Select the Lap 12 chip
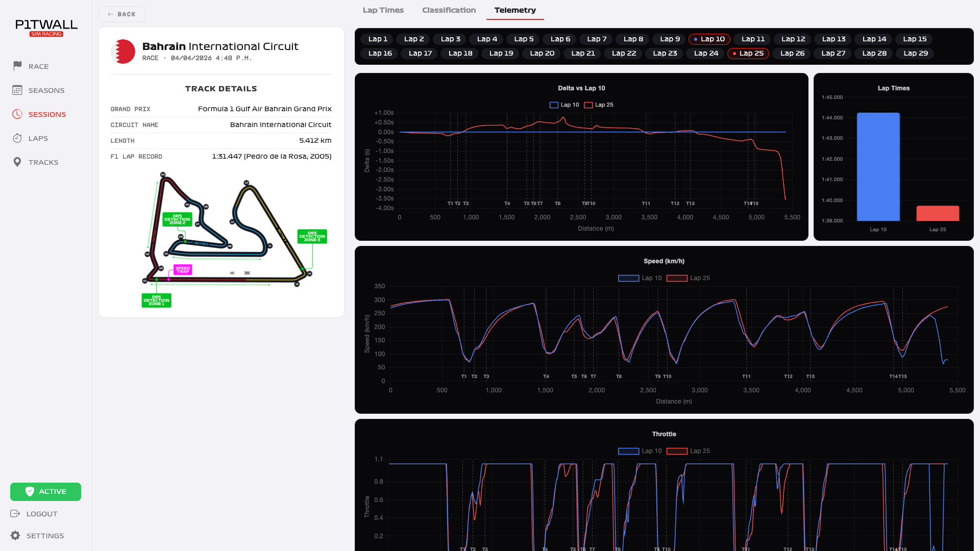This screenshot has height=551, width=980. point(793,39)
